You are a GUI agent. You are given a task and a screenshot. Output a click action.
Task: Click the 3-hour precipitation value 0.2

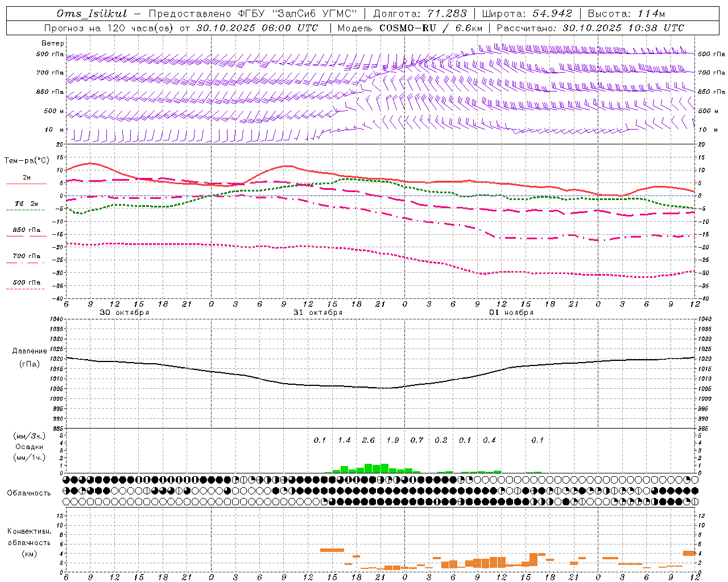coord(441,440)
